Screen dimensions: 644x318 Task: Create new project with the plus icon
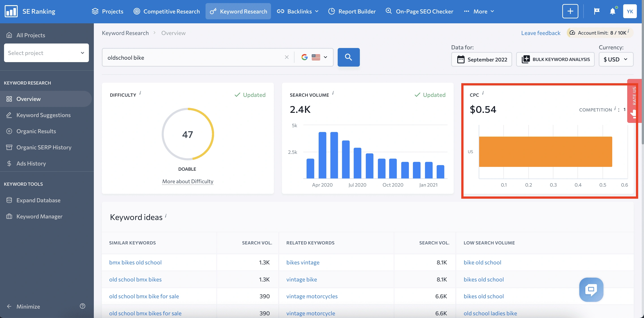click(x=570, y=11)
